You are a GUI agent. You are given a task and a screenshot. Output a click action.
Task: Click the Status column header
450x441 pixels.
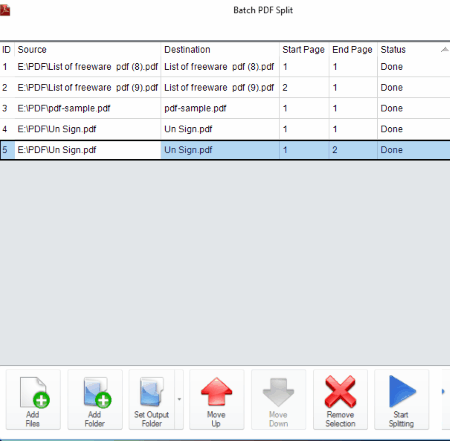click(414, 50)
